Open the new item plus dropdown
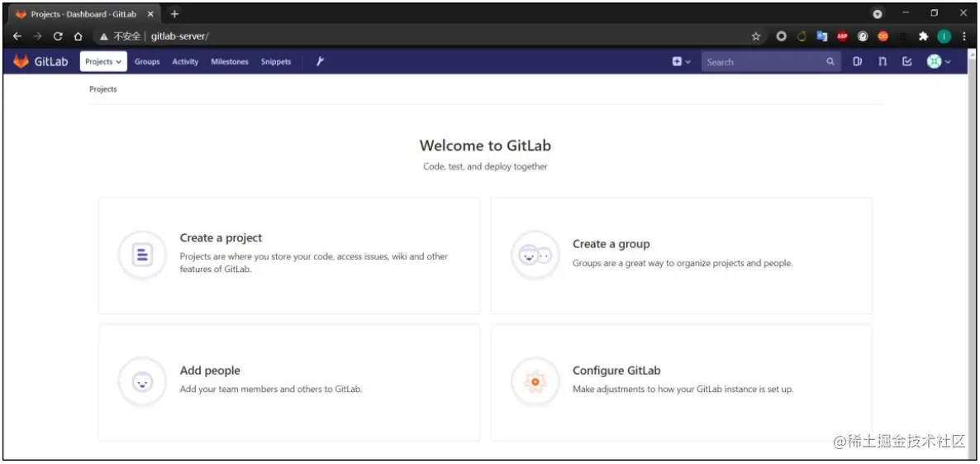The height and width of the screenshot is (464, 980). (x=681, y=61)
